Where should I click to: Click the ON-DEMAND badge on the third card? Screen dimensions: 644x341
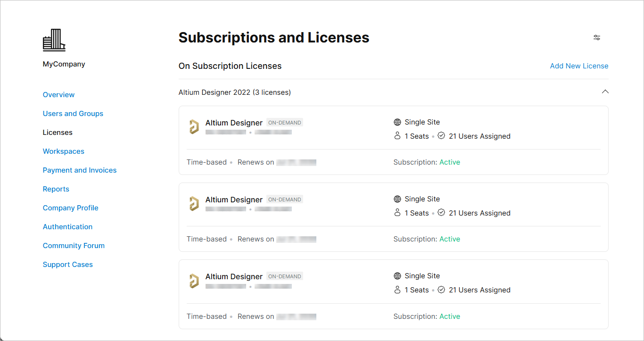point(285,276)
